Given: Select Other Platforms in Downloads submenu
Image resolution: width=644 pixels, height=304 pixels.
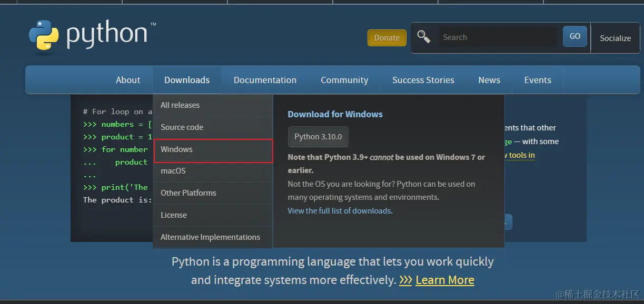Looking at the screenshot, I should point(213,193).
